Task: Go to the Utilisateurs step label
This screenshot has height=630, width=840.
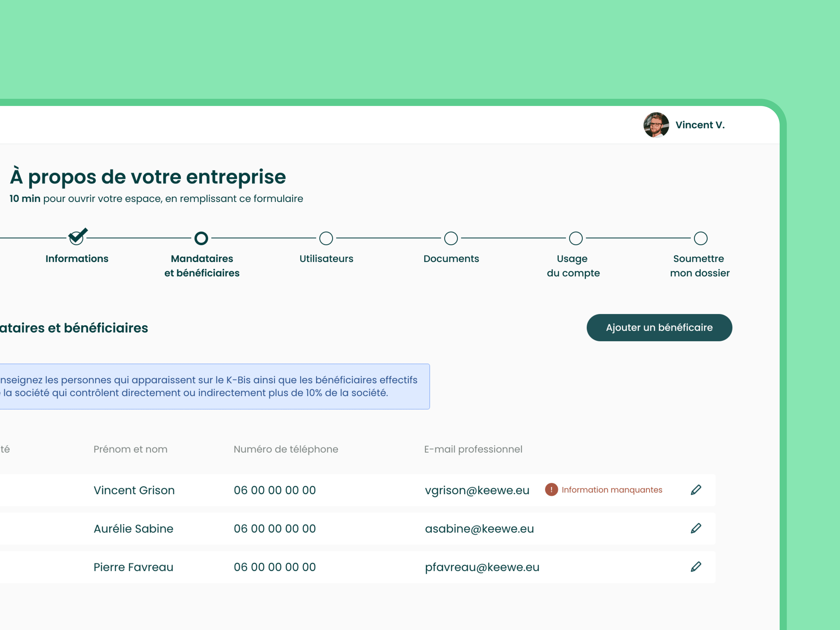Action: pos(326,259)
